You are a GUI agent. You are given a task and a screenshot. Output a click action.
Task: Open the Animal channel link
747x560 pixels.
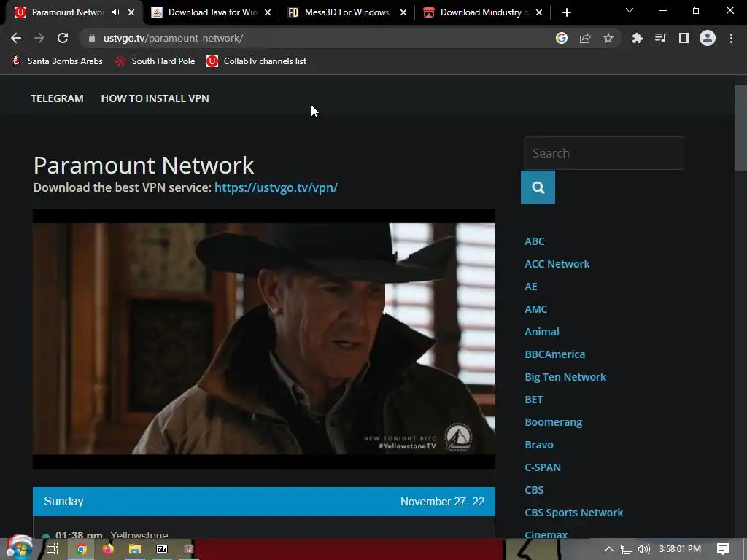(542, 332)
